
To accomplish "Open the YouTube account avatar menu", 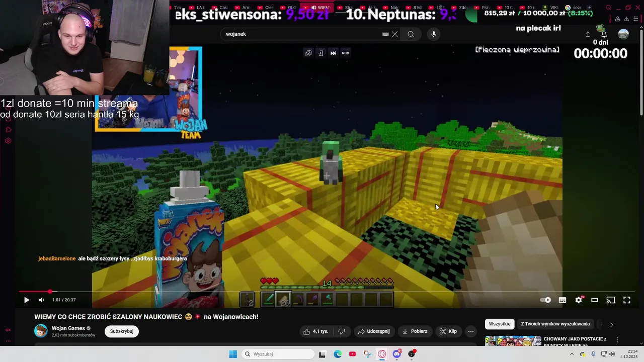I will click(623, 34).
